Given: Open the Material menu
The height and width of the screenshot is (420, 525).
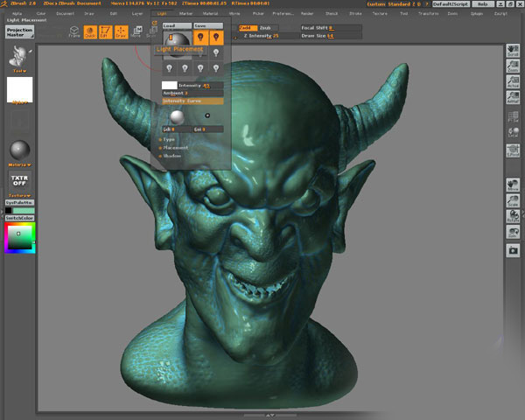Looking at the screenshot, I should click(x=210, y=14).
